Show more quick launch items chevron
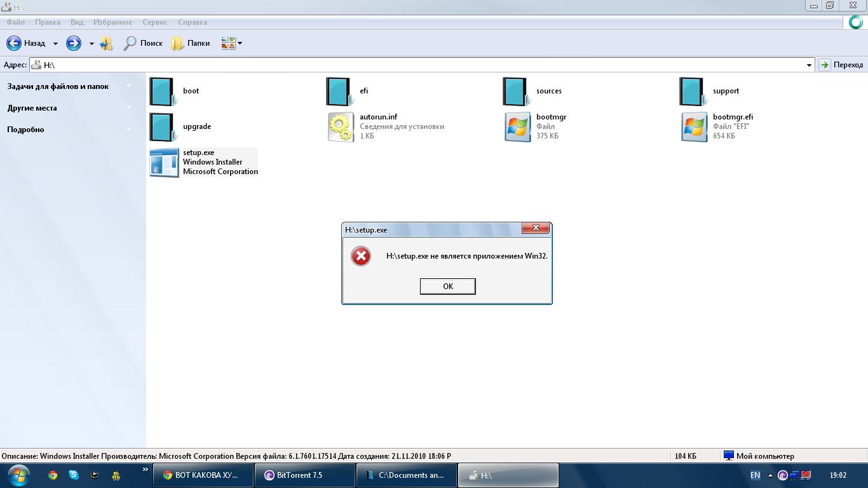 [145, 470]
